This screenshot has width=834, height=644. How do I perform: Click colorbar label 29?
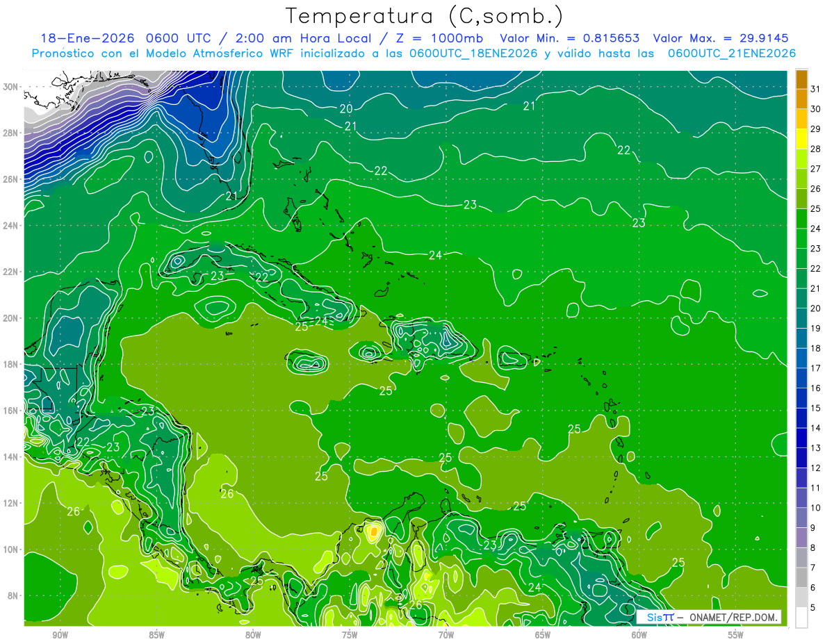pyautogui.click(x=816, y=129)
